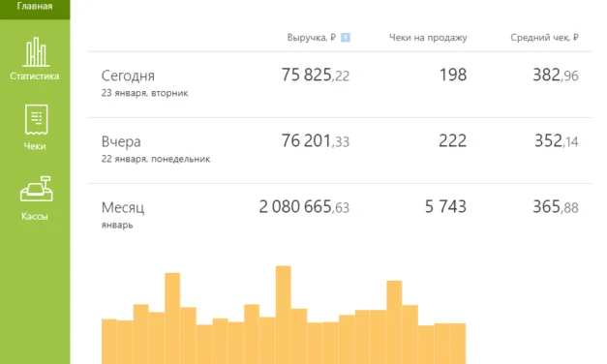Select the Статистика sidebar label

click(x=35, y=76)
